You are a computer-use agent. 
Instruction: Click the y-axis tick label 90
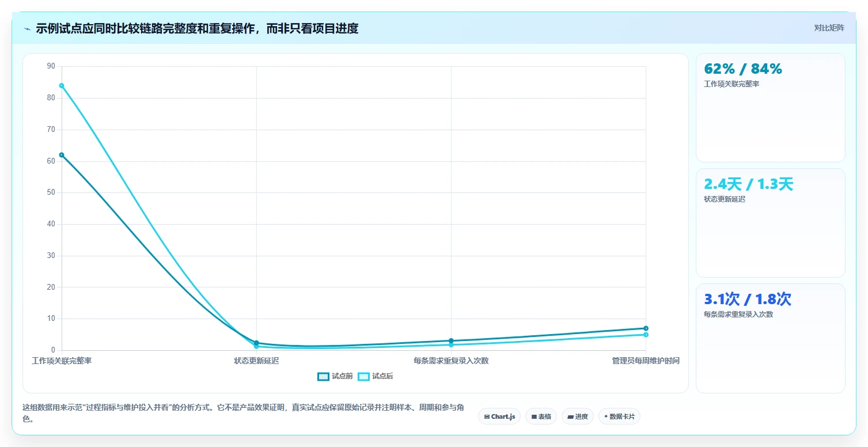tap(51, 66)
